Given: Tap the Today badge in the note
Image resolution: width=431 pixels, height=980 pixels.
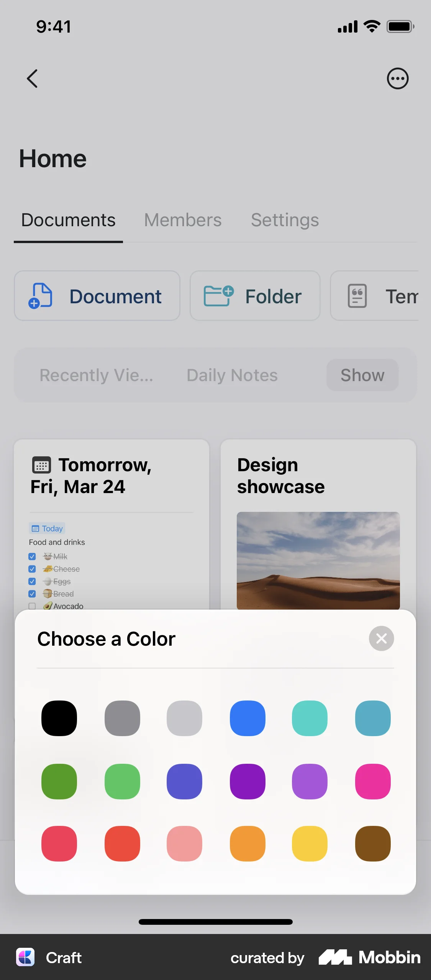Looking at the screenshot, I should pyautogui.click(x=47, y=528).
